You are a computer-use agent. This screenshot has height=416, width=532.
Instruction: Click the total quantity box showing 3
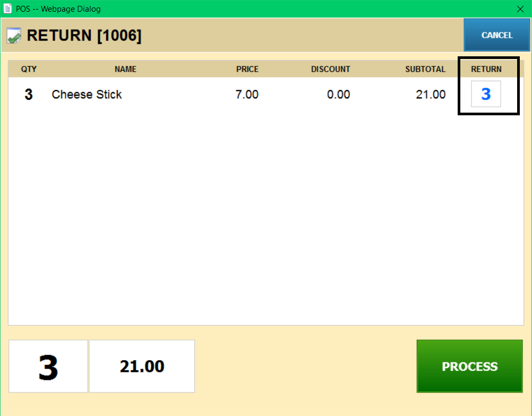(48, 366)
